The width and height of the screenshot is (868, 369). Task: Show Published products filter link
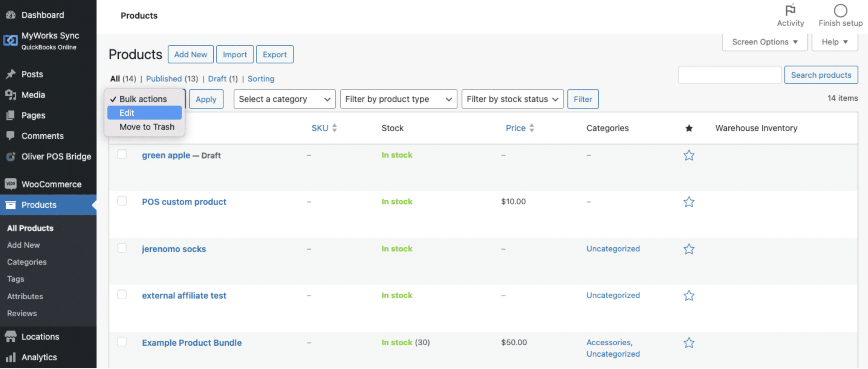pyautogui.click(x=164, y=79)
